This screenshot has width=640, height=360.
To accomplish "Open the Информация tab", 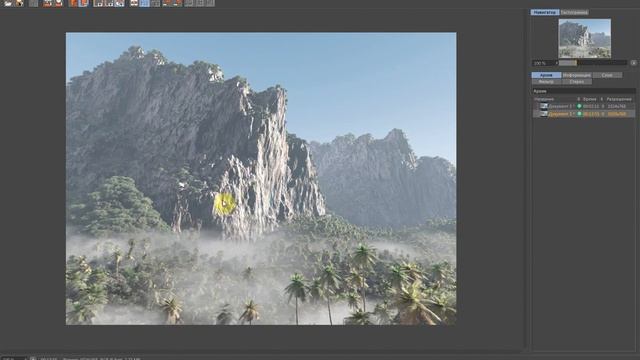I will click(577, 75).
